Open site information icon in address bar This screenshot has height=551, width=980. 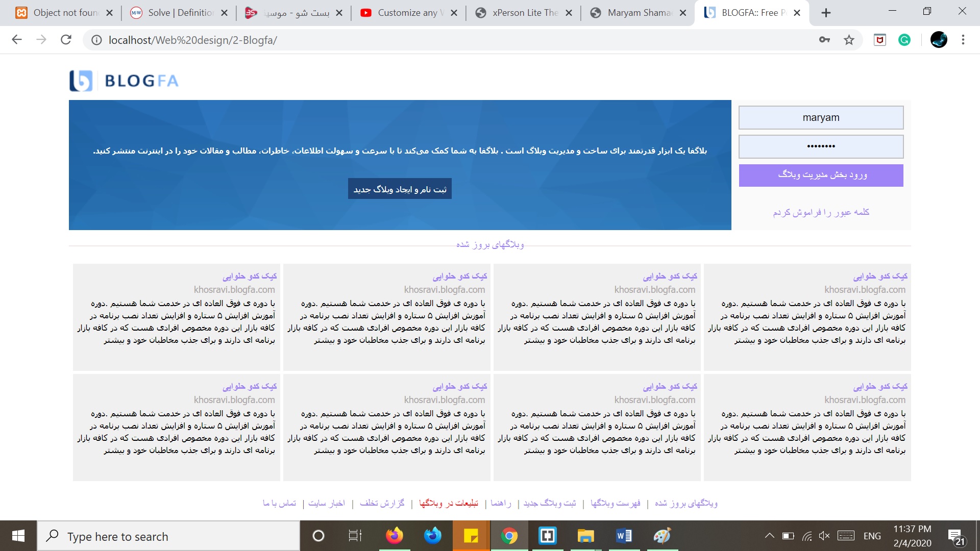[96, 40]
